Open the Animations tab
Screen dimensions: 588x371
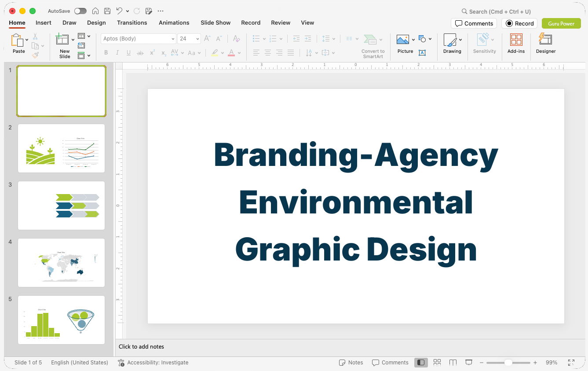tap(174, 22)
